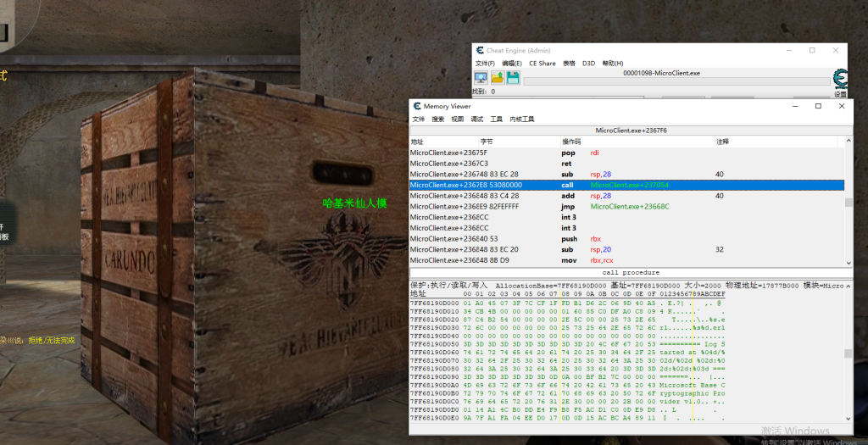Open the 调试 menu in Memory Viewer
The height and width of the screenshot is (445, 868).
pos(476,120)
